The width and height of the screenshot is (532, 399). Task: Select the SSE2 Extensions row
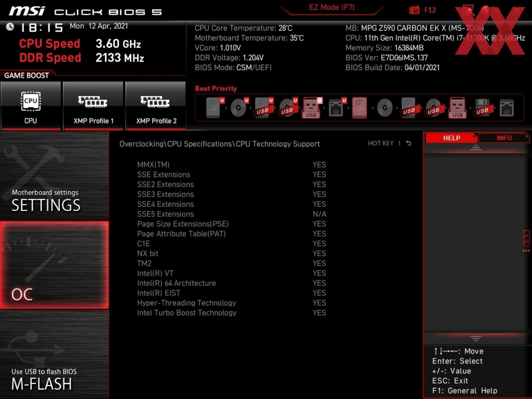click(232, 184)
